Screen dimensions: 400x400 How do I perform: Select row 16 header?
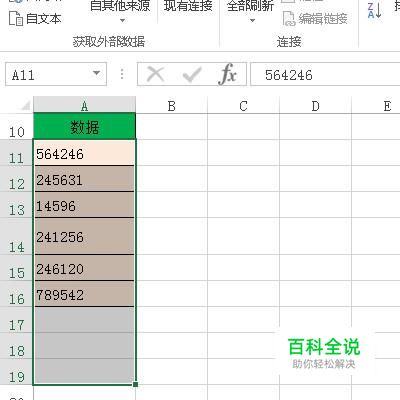pos(17,294)
